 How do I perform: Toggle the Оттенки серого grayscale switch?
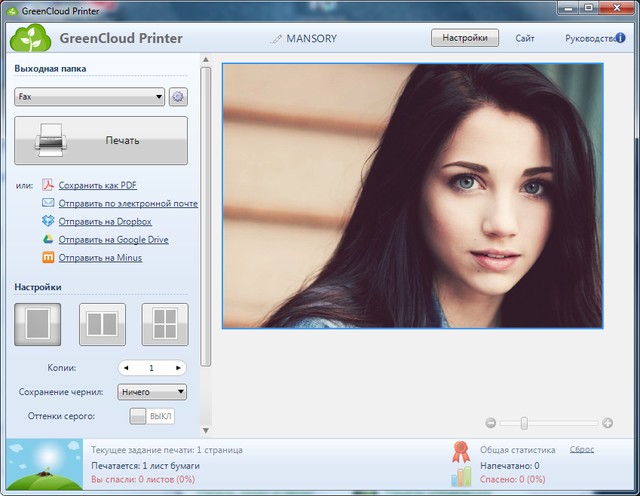coord(152,416)
